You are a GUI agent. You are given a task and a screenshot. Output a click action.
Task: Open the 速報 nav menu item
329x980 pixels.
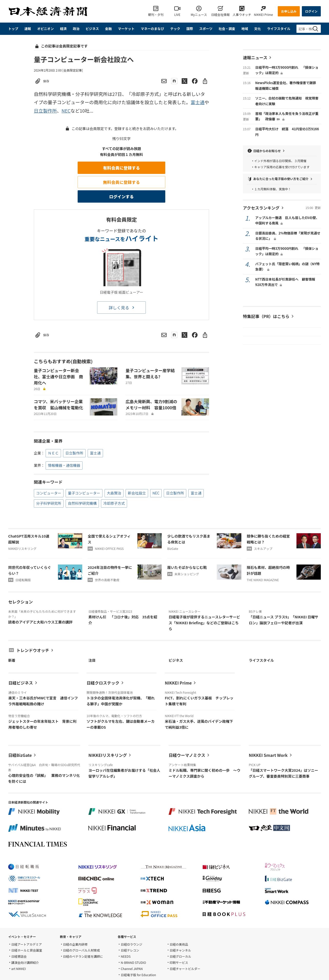pos(28,29)
